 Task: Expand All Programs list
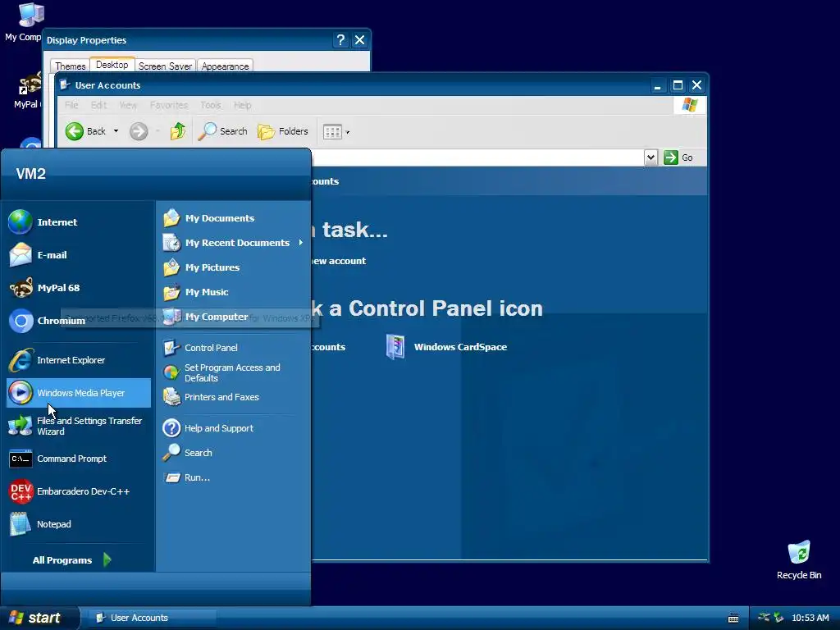pos(72,559)
